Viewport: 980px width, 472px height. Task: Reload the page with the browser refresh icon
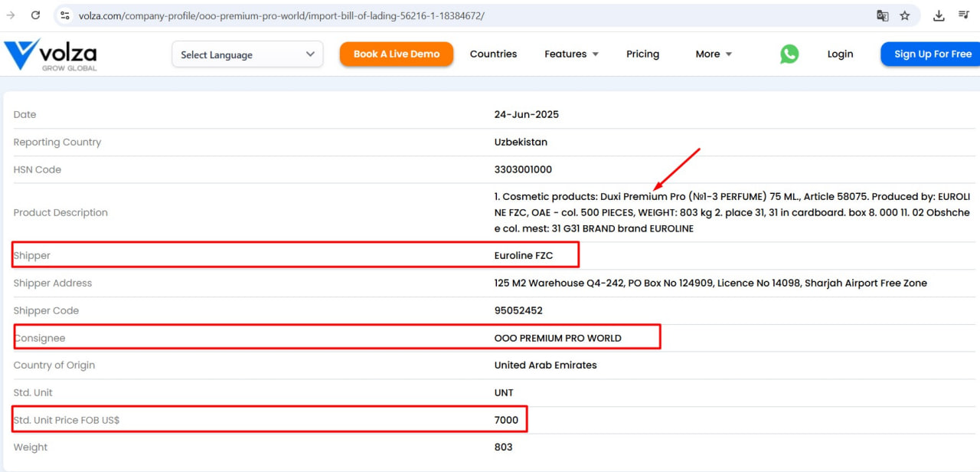[x=35, y=15]
